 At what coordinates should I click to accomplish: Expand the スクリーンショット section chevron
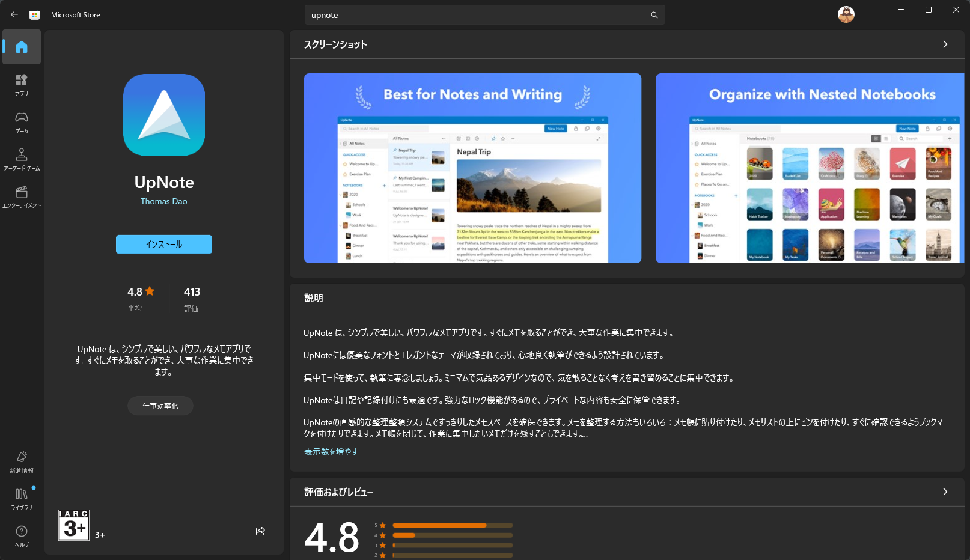(945, 44)
